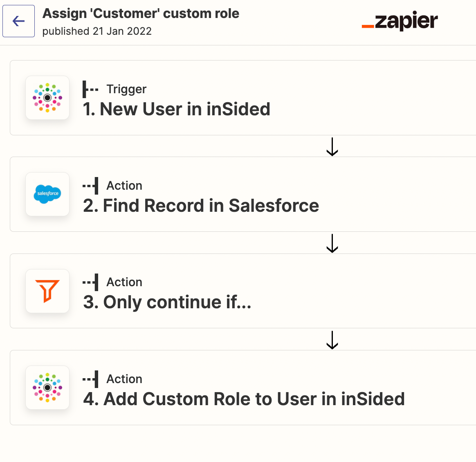Click the Salesforce cloud icon
This screenshot has width=476, height=462.
click(x=47, y=194)
